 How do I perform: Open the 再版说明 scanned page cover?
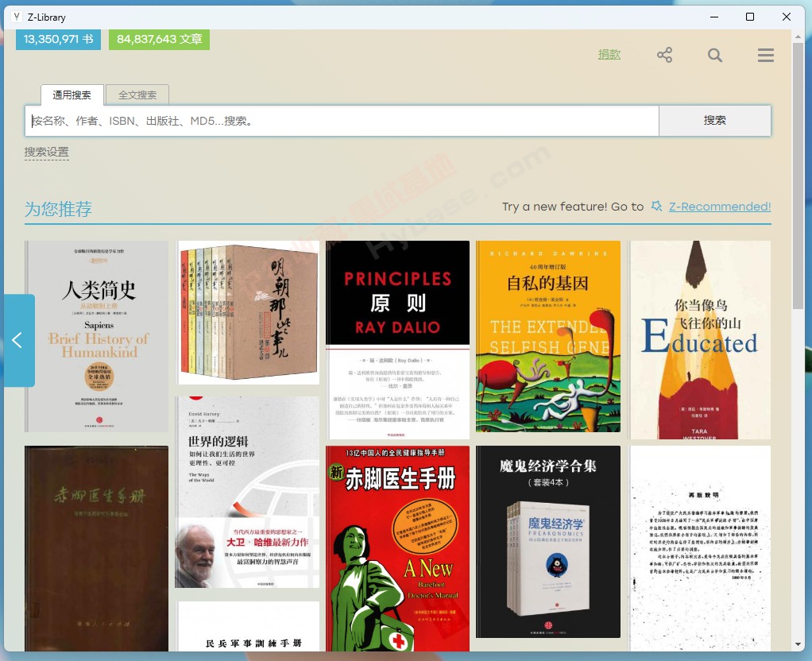700,548
